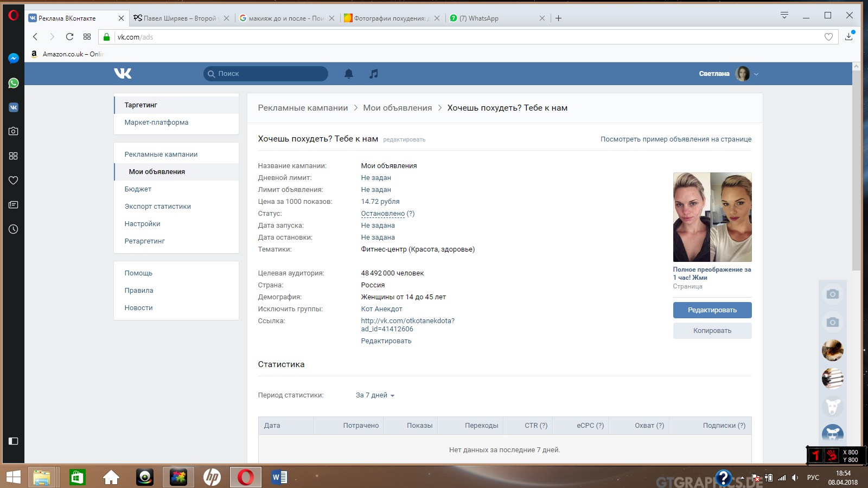This screenshot has width=868, height=488.
Task: Toggle the sidebar panel button at bottom
Action: point(14,441)
